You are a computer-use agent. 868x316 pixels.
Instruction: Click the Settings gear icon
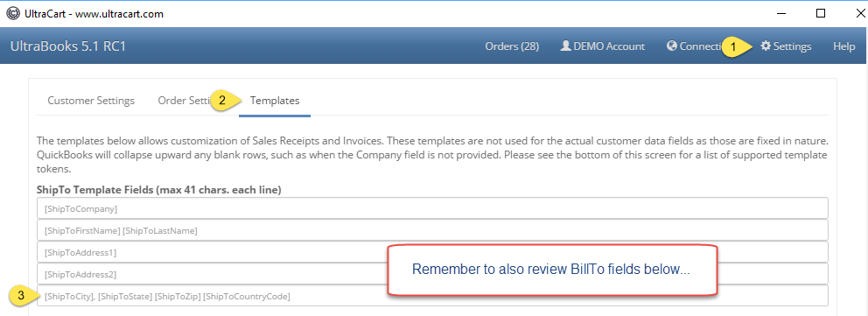click(766, 46)
